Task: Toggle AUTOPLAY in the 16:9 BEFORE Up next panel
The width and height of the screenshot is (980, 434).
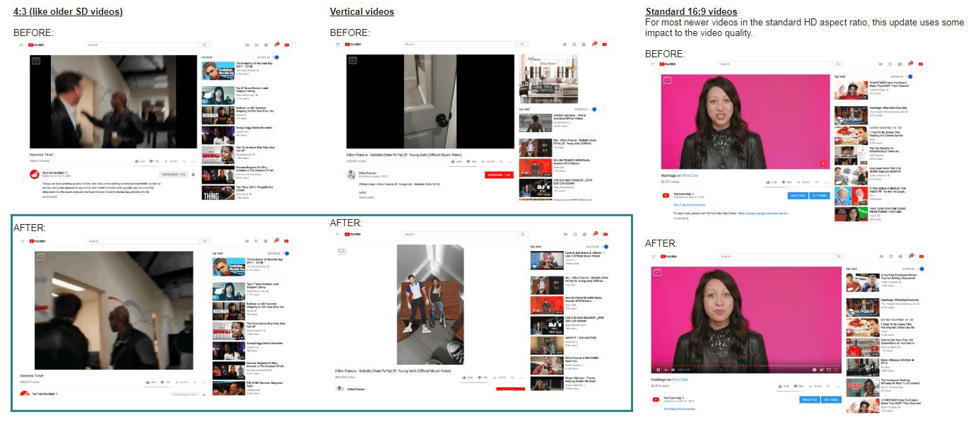Action: 911,76
